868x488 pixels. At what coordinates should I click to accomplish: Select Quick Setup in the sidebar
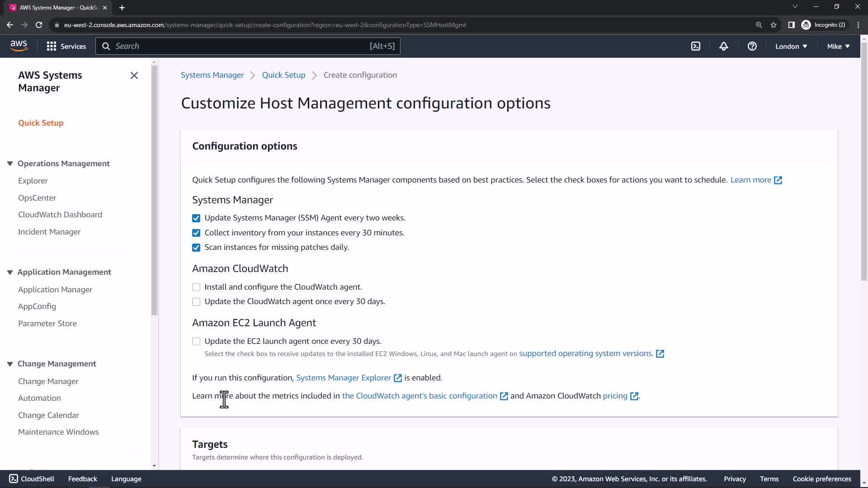tap(41, 123)
